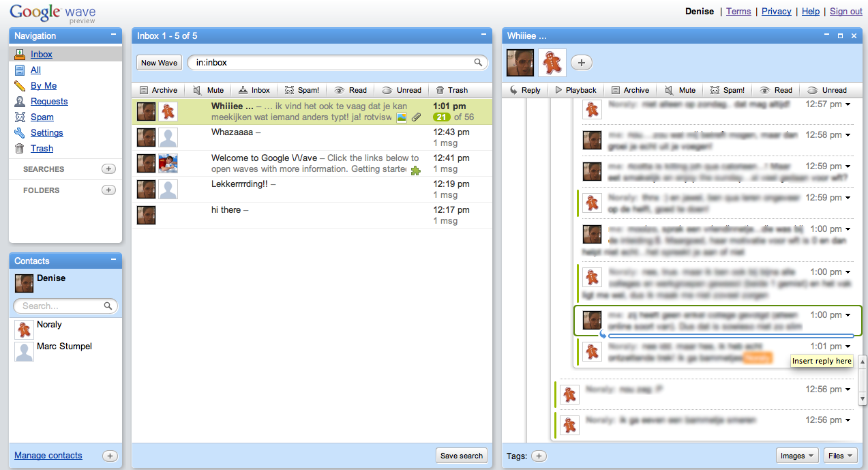This screenshot has width=868, height=470.
Task: Archive selected wave from the Inbox toolbar
Action: click(x=158, y=90)
